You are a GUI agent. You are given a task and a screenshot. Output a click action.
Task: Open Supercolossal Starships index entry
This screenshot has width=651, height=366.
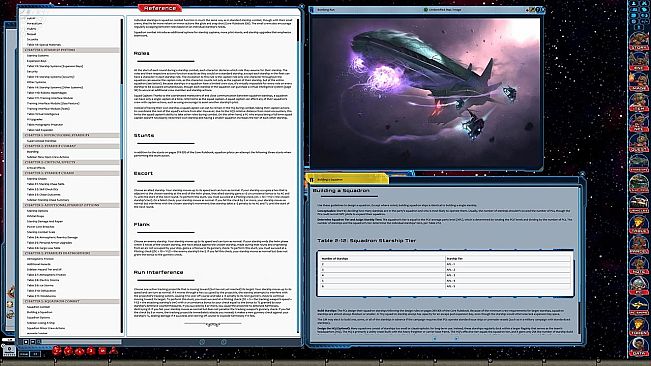(x=42, y=141)
